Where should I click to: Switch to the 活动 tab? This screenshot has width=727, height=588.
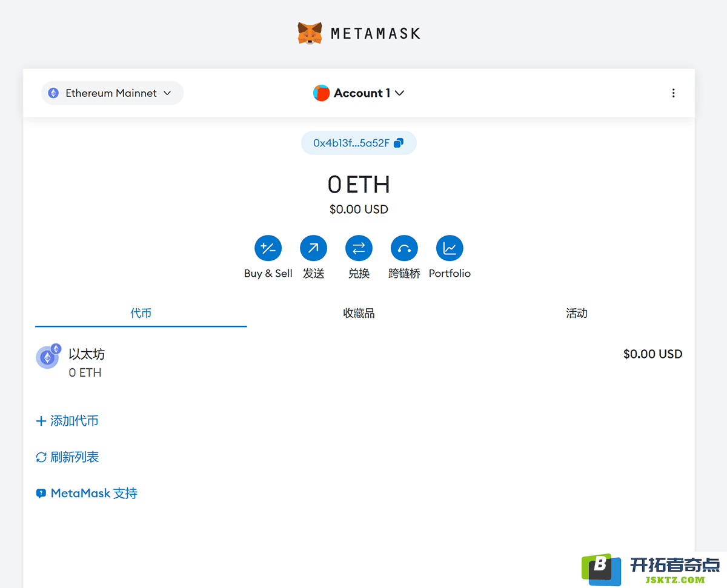coord(577,314)
